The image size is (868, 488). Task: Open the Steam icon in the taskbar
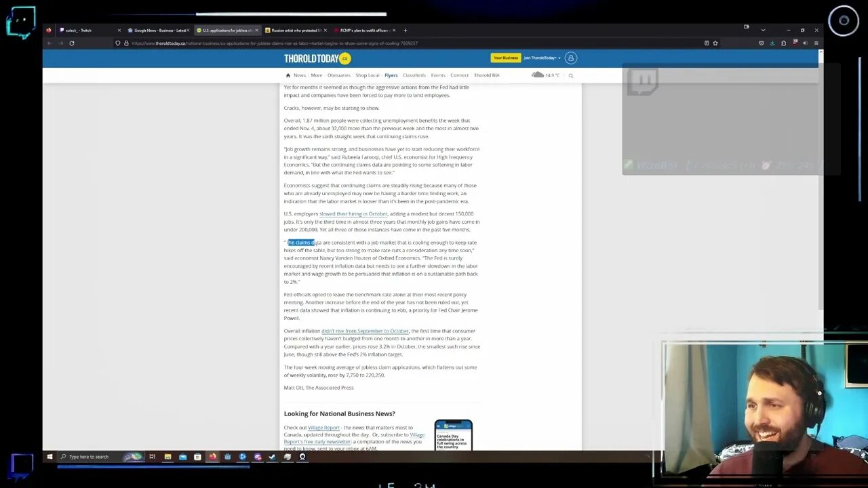pyautogui.click(x=272, y=457)
